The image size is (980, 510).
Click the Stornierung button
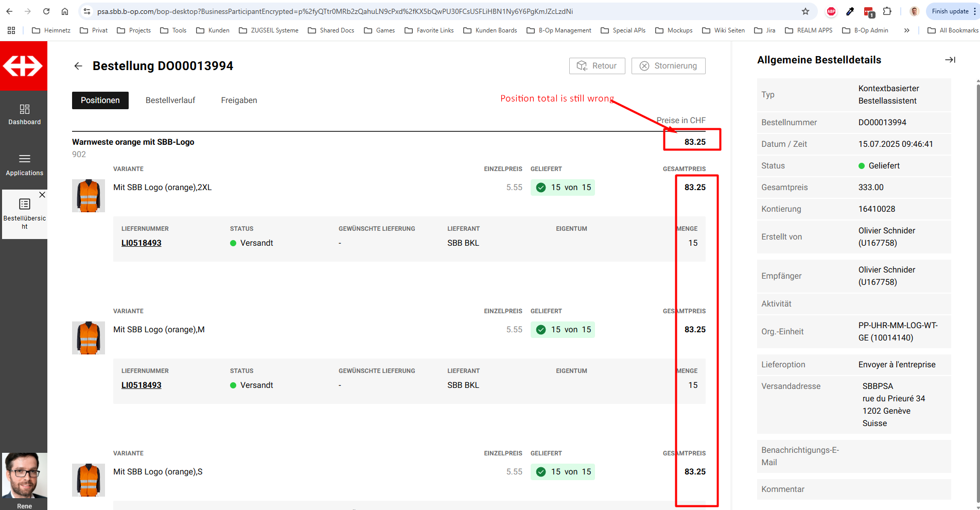click(668, 66)
